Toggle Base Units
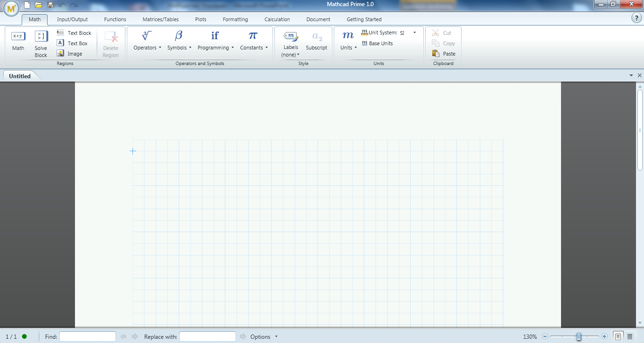 pos(377,43)
